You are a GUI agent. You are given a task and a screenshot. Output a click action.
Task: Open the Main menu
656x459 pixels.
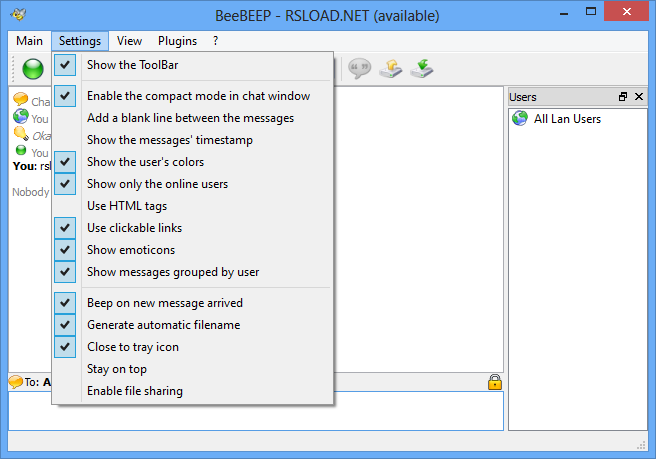point(29,41)
